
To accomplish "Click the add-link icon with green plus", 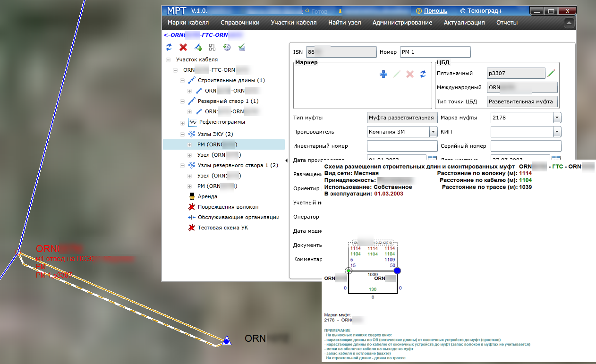I will tap(198, 47).
